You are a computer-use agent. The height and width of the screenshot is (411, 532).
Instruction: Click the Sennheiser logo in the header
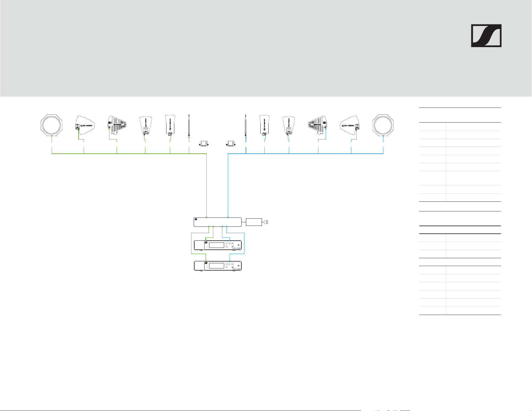(x=486, y=36)
